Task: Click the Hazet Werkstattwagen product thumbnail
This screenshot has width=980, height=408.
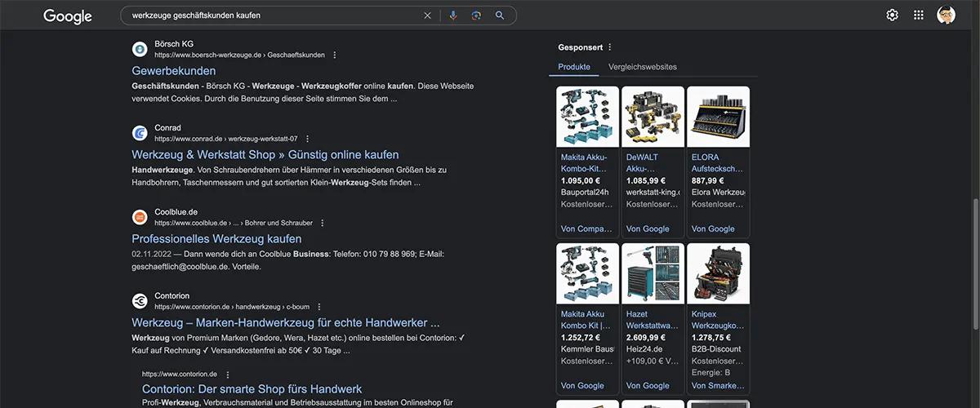Action: coord(653,273)
